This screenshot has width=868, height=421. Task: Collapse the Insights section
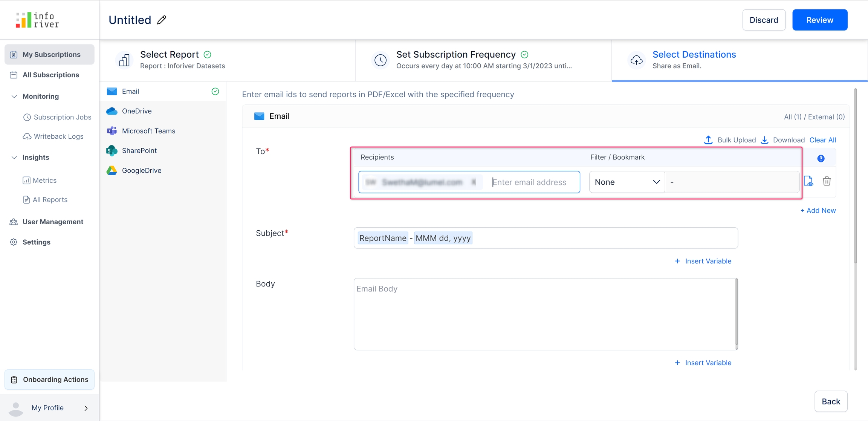click(14, 158)
